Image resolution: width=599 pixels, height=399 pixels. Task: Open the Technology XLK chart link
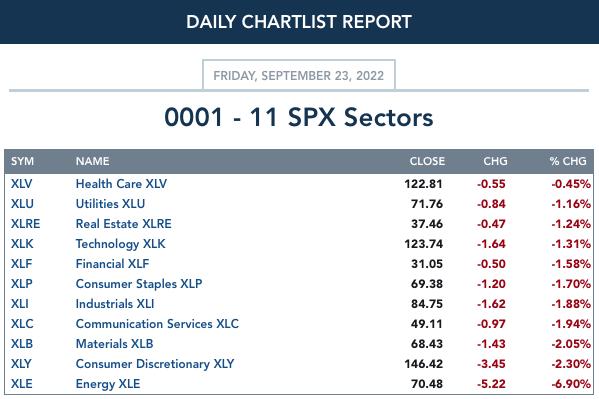pos(120,244)
